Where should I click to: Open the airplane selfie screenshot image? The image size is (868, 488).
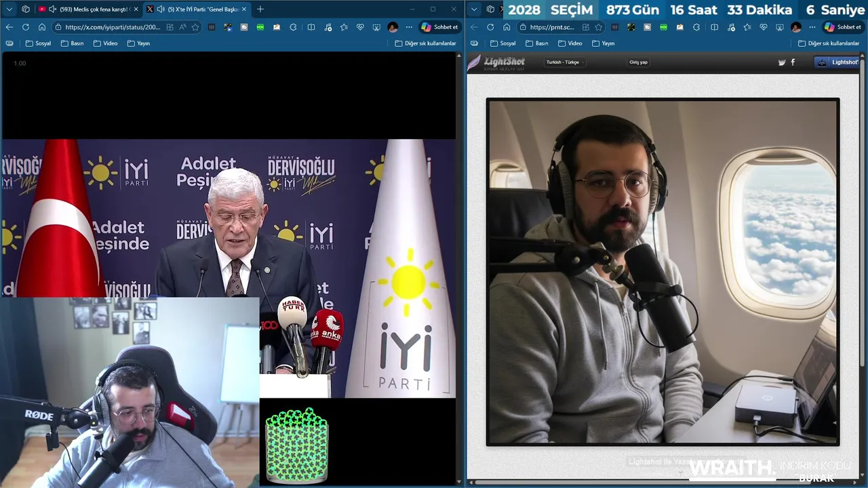[x=663, y=272]
